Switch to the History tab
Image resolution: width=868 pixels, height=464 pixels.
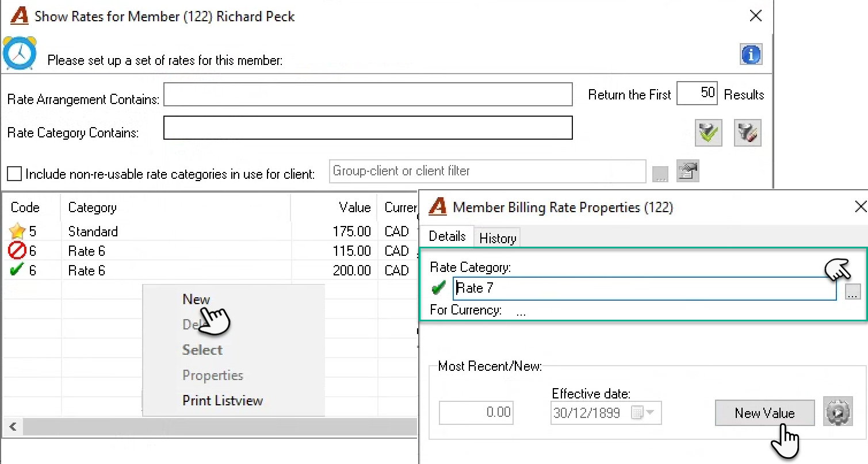pos(498,238)
